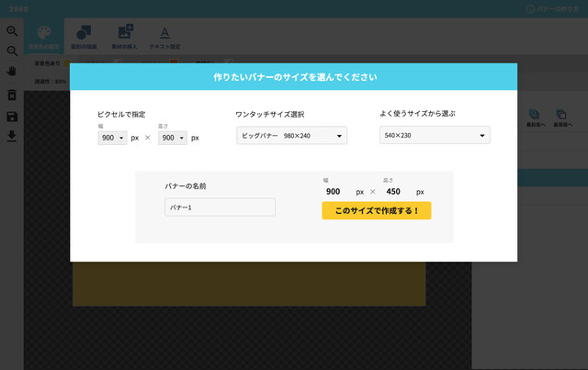The width and height of the screenshot is (588, 370).
Task: Click the width value 900 in summary
Action: [x=333, y=192]
